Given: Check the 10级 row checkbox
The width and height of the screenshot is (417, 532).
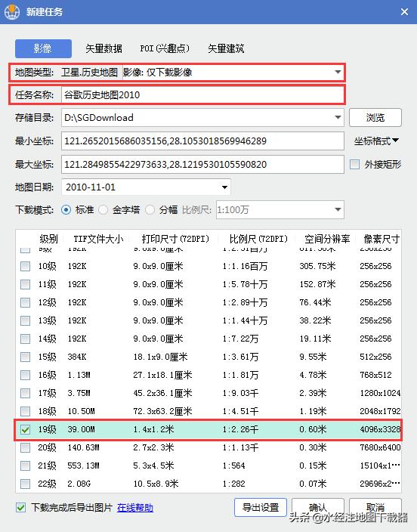Looking at the screenshot, I should 25,266.
